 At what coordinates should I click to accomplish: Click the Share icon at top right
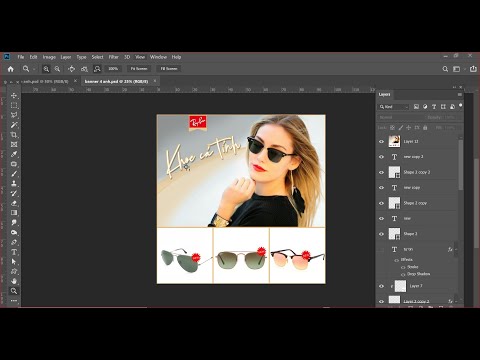(473, 69)
